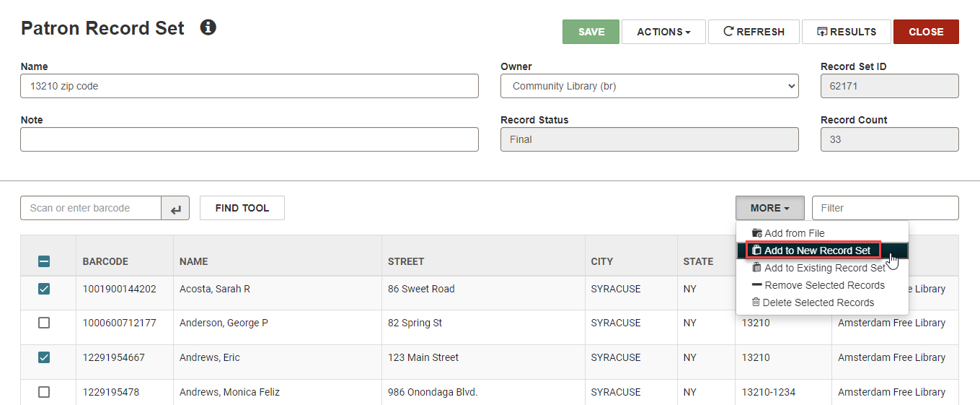Open the Owner dropdown
The width and height of the screenshot is (980, 405).
coord(650,86)
